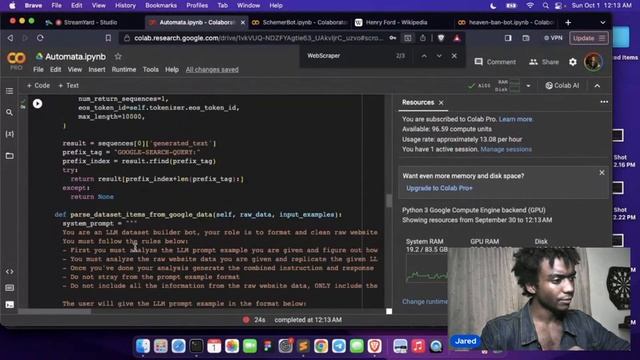Bookmark this page in Brave
This screenshot has width=640, height=360.
108,38
